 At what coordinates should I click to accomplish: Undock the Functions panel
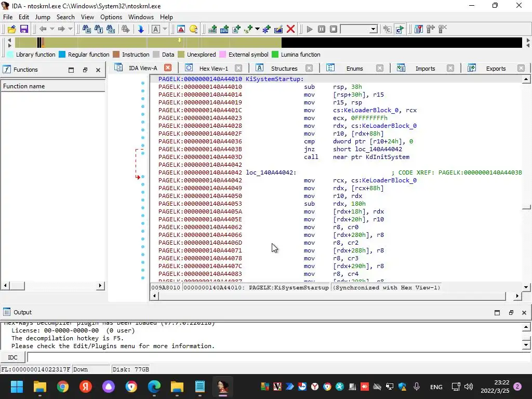85,70
